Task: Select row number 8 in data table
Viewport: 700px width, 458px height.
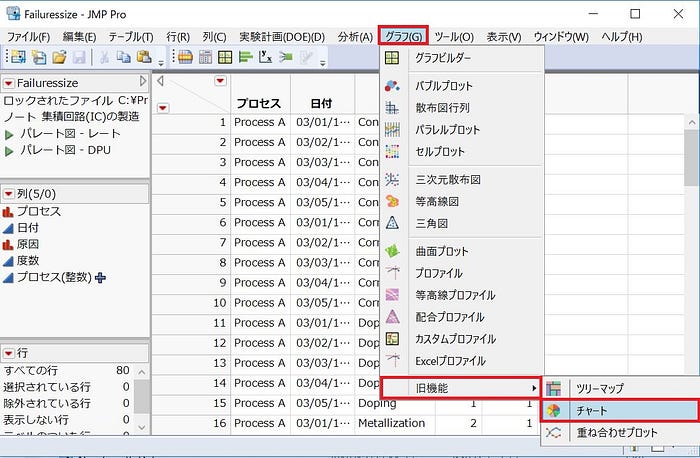Action: click(x=223, y=262)
